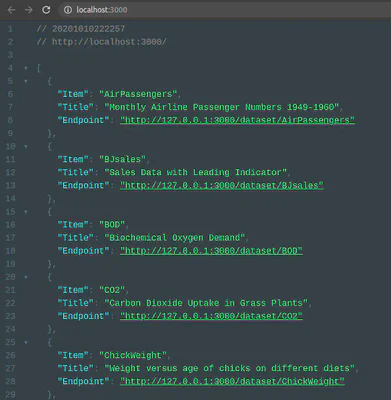Viewport: 391px width, 400px height.
Task: Open the ChickWeight dataset endpoint link
Action: tap(232, 381)
